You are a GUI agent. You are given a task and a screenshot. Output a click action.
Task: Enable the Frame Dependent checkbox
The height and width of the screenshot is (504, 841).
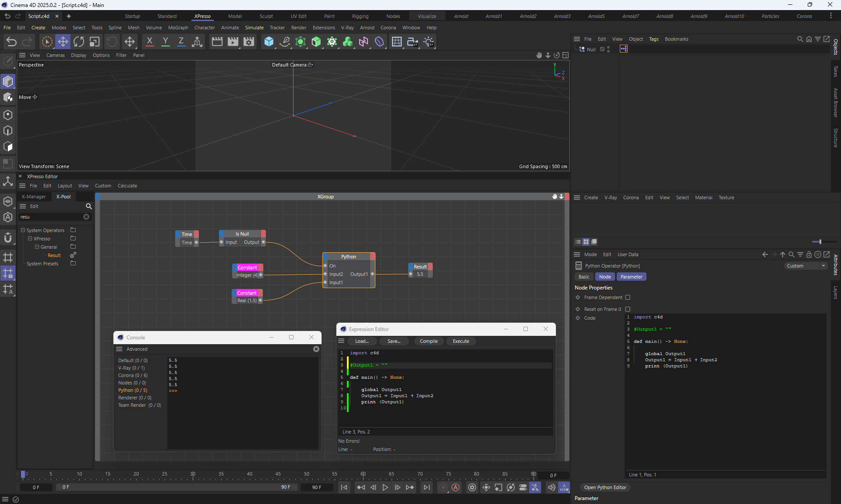628,297
